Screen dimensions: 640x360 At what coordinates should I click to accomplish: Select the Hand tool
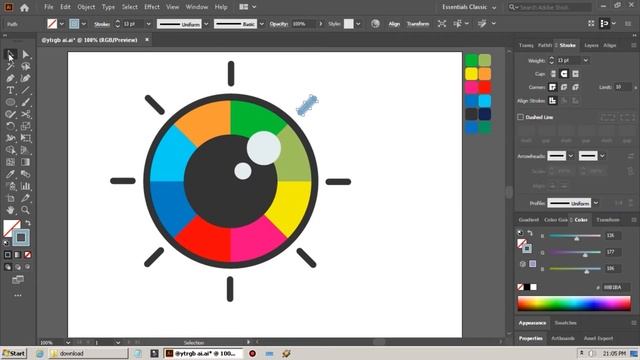(11, 210)
